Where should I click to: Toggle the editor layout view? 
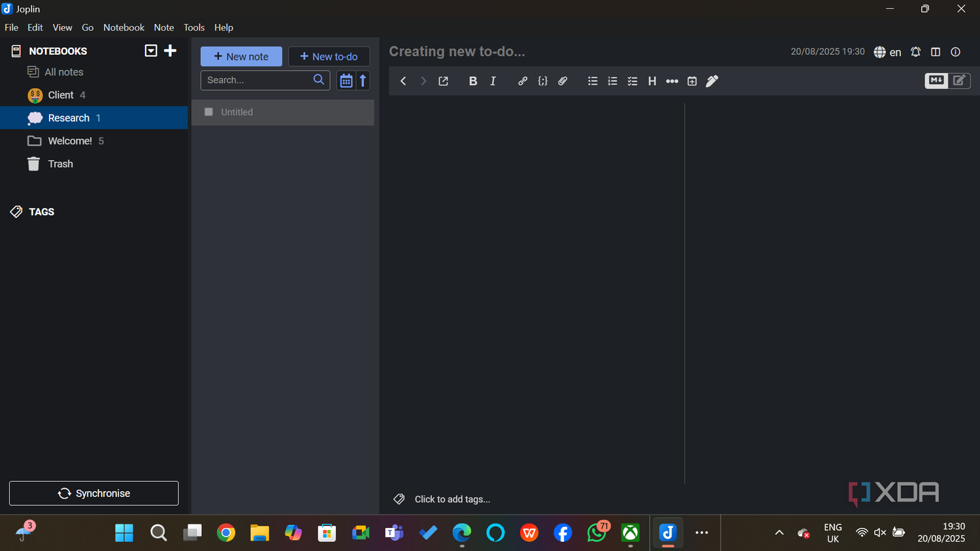pyautogui.click(x=936, y=52)
